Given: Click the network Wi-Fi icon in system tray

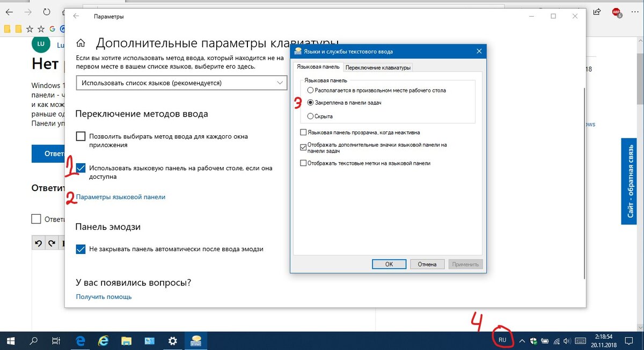Looking at the screenshot, I should pyautogui.click(x=556, y=340).
